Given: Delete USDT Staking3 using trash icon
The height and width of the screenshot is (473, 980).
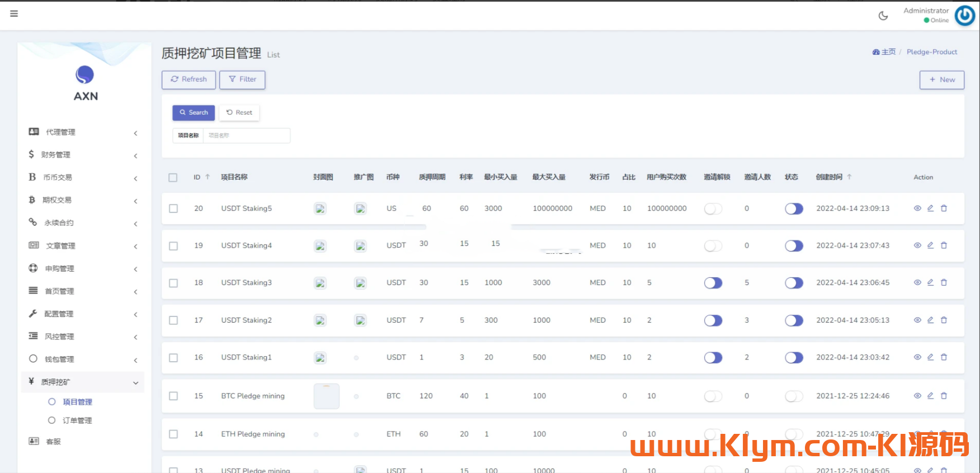Looking at the screenshot, I should point(944,282).
